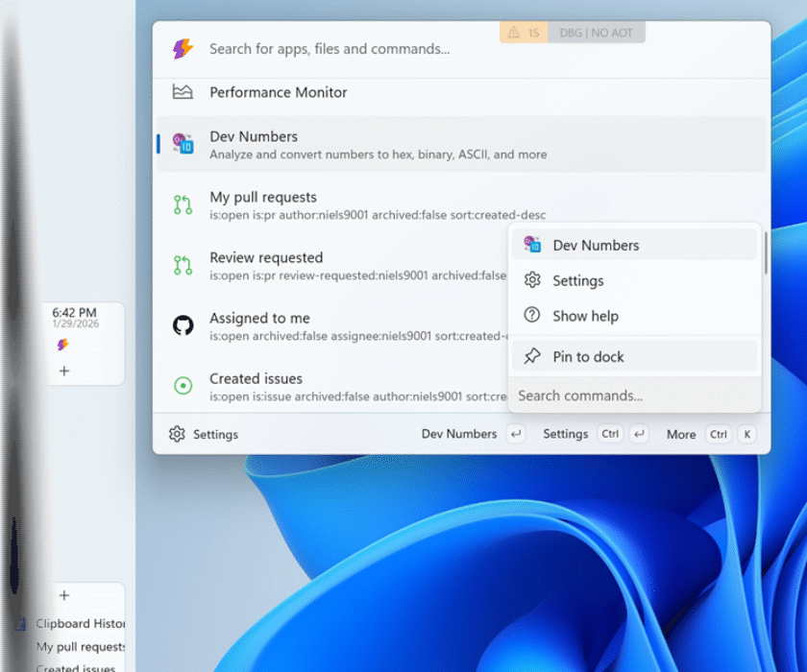The width and height of the screenshot is (807, 672).
Task: Click the pull request icon beside My pull requests
Action: pyautogui.click(x=183, y=204)
